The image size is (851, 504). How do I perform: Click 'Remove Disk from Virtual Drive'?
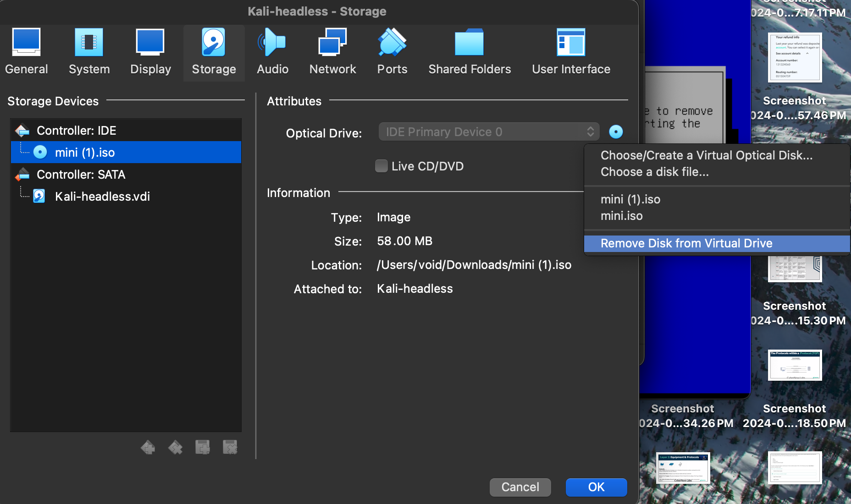717,243
